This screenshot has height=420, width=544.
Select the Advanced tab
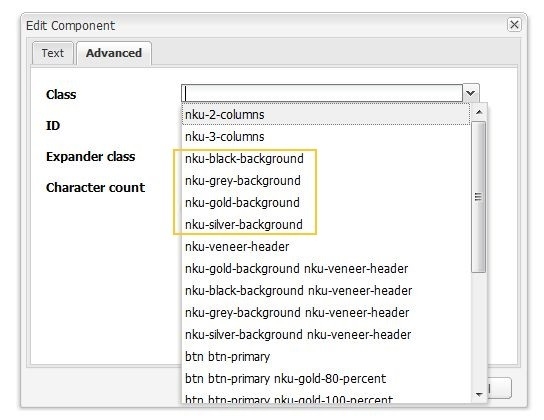[114, 53]
